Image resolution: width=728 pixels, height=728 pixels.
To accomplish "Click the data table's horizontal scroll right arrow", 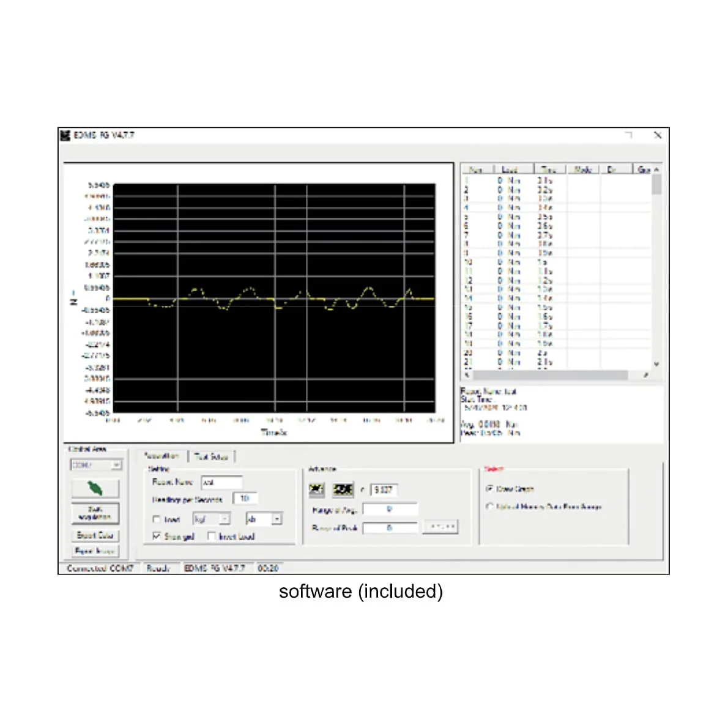I will tap(645, 374).
